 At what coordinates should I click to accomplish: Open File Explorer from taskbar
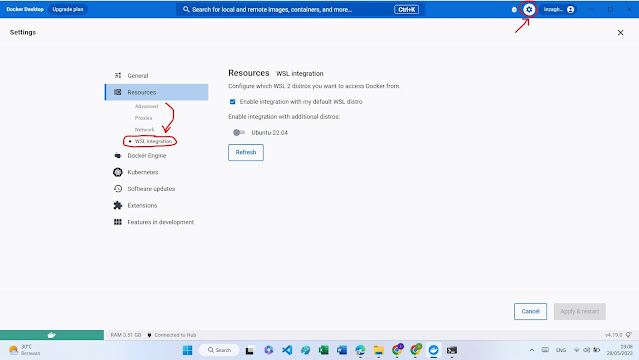click(379, 350)
